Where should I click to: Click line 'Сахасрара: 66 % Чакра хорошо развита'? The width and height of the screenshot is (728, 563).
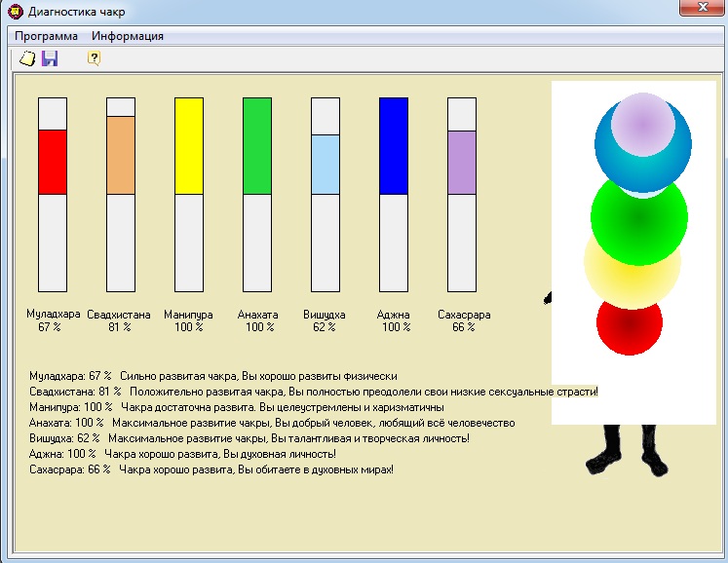pyautogui.click(x=211, y=469)
